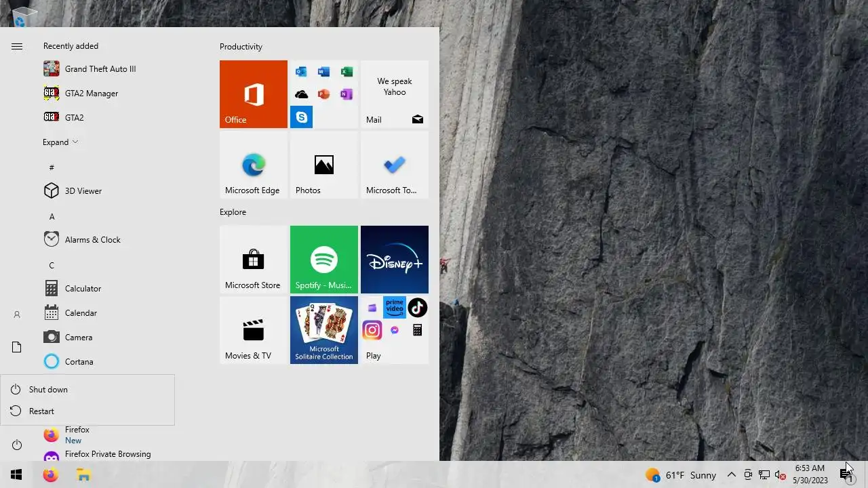Launch Microsoft Solitaire Collection tile
Viewport: 868px width, 488px height.
(x=324, y=330)
